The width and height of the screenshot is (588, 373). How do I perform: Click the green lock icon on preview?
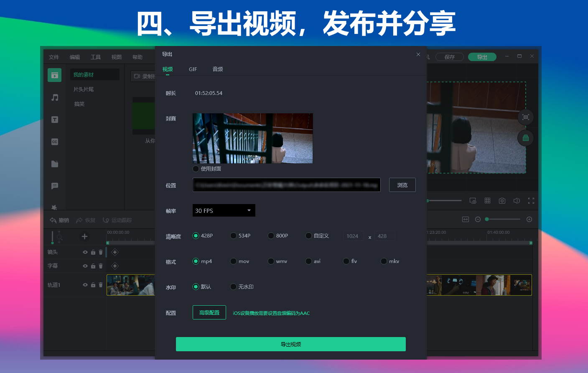(526, 138)
